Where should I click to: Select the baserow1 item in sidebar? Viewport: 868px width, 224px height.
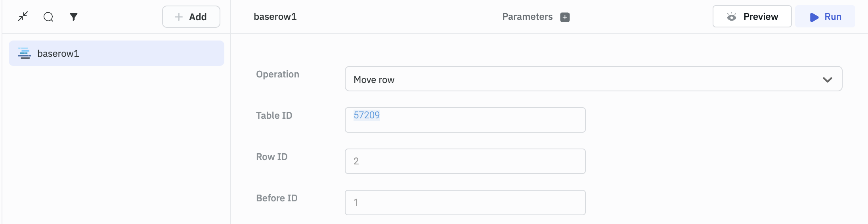[x=116, y=53]
